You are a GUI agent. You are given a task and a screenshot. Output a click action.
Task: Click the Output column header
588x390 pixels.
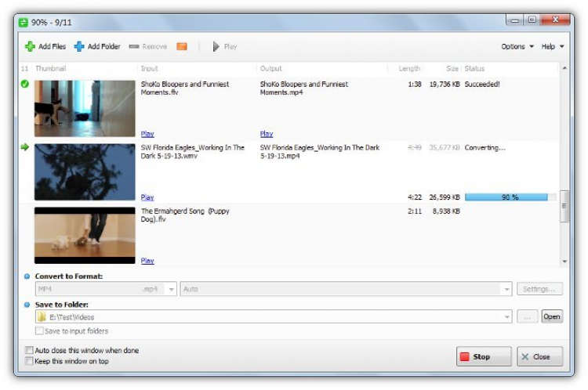tap(270, 69)
